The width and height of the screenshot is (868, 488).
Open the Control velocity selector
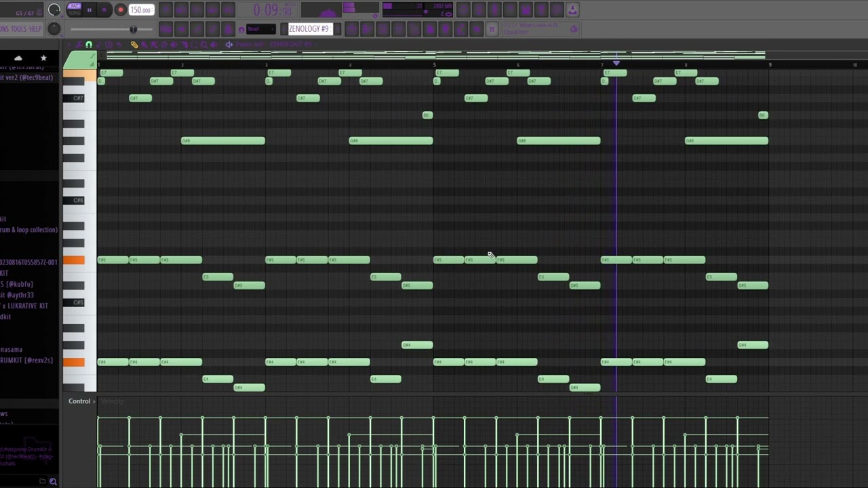(81, 401)
